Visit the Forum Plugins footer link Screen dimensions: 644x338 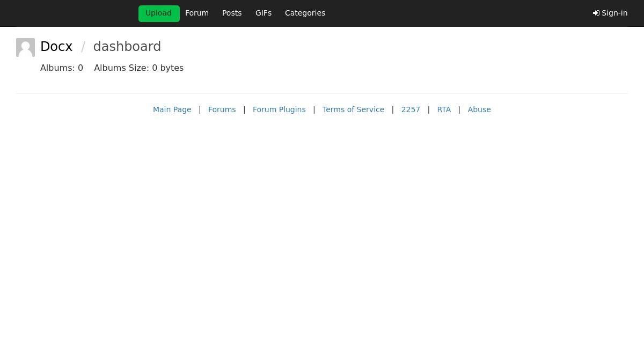(x=279, y=109)
